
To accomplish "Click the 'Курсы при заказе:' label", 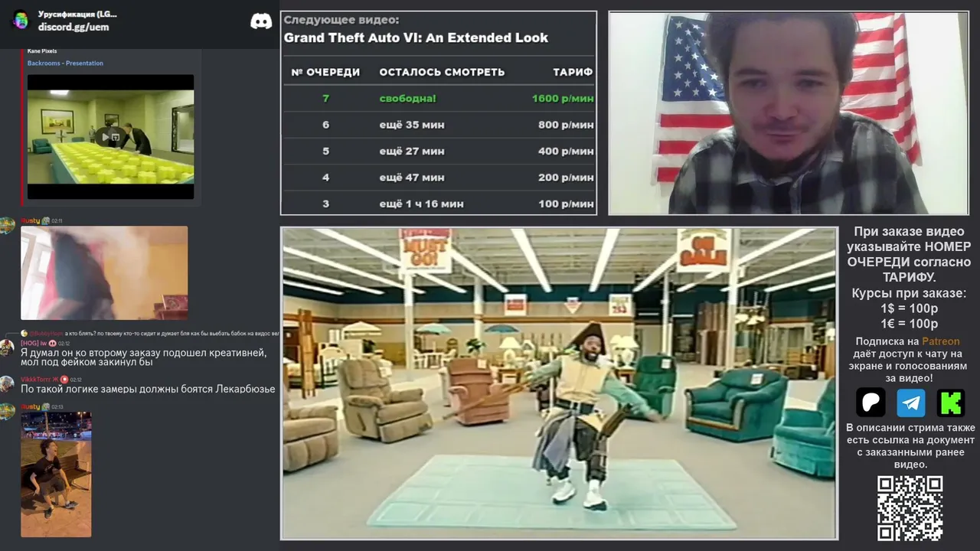I will coord(910,293).
